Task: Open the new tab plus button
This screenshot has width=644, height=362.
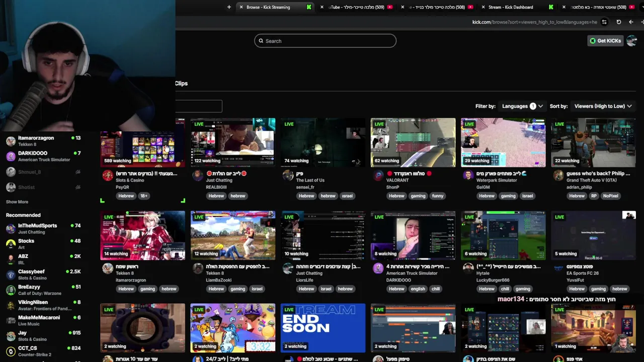Action: [229, 7]
